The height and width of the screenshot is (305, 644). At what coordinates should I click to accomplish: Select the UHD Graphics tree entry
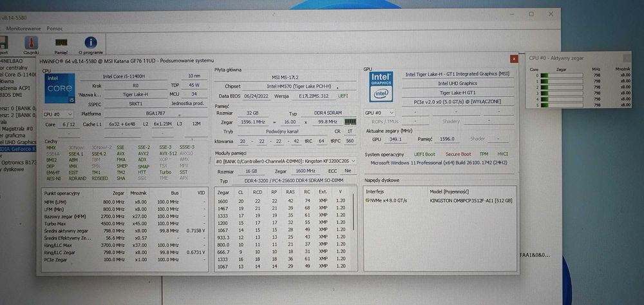point(18,142)
